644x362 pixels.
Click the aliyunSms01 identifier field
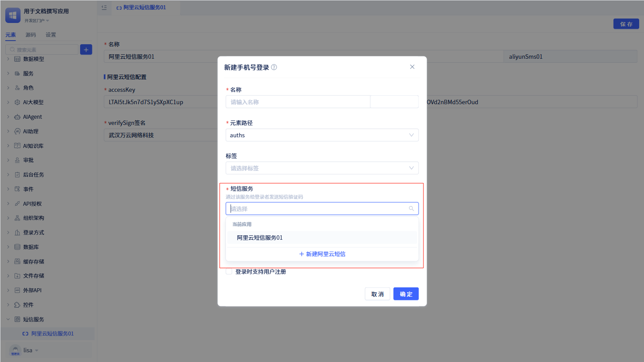click(x=570, y=57)
